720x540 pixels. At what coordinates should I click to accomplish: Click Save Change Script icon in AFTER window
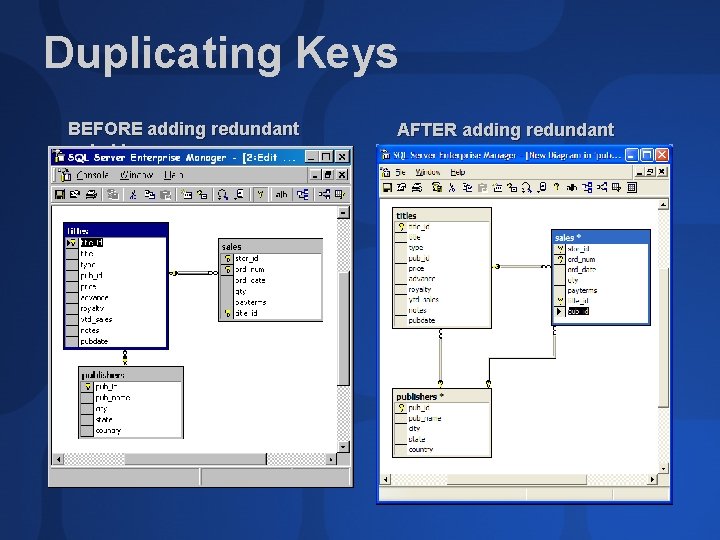click(437, 187)
